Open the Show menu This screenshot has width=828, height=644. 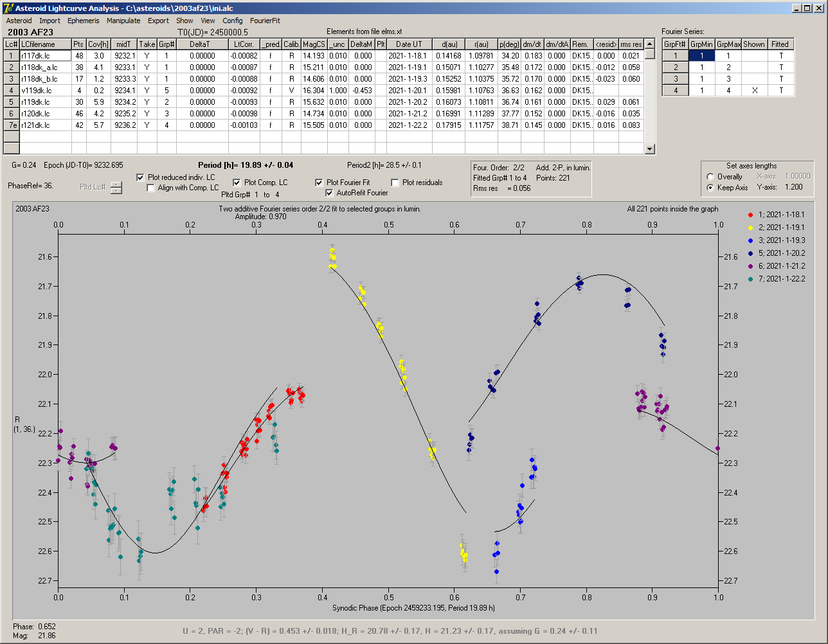point(184,21)
